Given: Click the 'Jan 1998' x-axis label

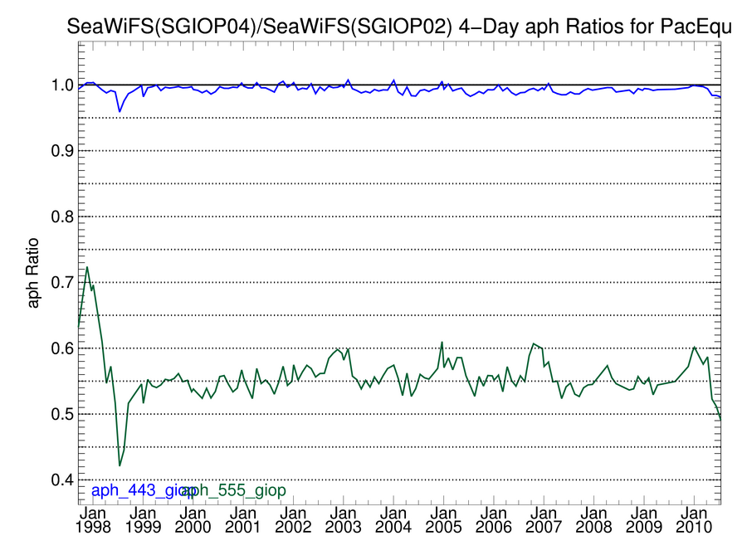Looking at the screenshot, I should [x=93, y=520].
